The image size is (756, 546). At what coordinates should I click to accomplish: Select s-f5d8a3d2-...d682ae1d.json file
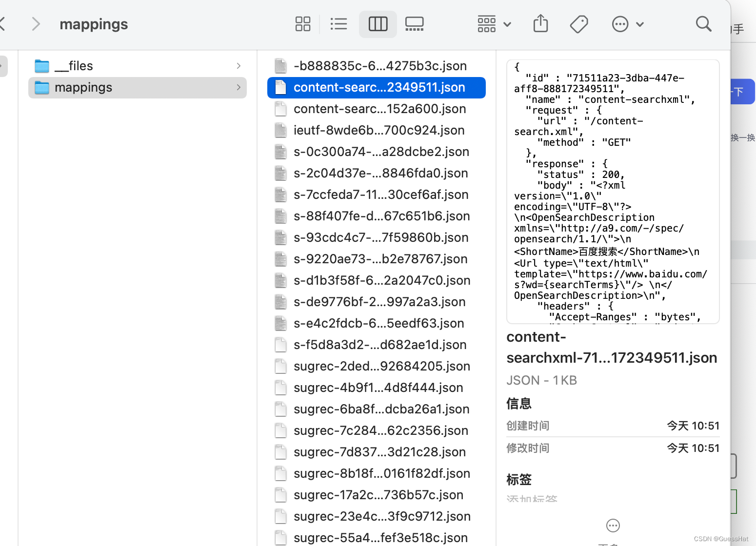(377, 345)
